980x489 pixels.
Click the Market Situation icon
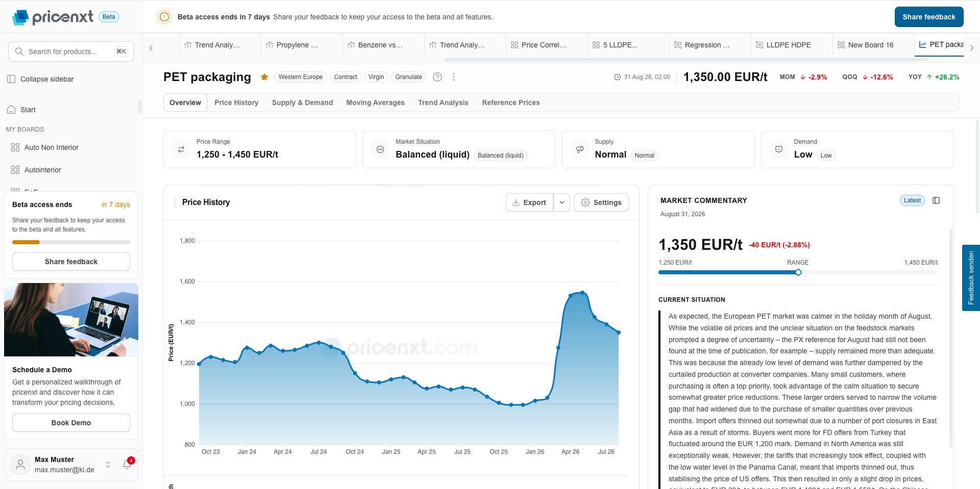point(380,149)
